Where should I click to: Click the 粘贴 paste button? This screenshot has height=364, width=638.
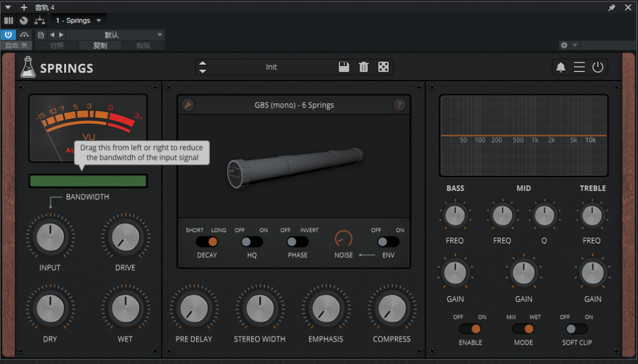tap(143, 45)
